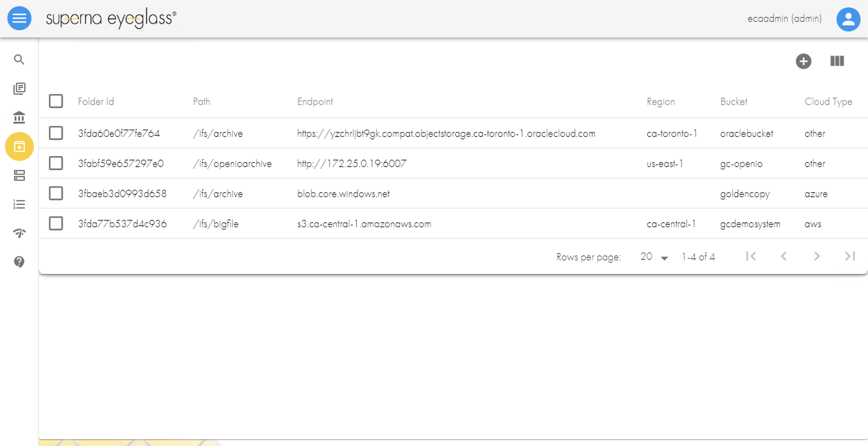Screen dimensions: 868x446
Task: Open the reports sidebar icon
Action: (x=19, y=88)
